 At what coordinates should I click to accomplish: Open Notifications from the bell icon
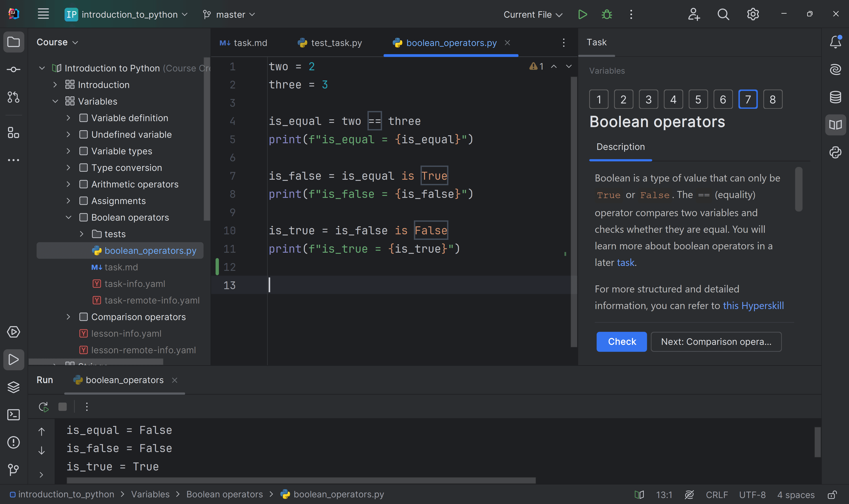point(836,42)
